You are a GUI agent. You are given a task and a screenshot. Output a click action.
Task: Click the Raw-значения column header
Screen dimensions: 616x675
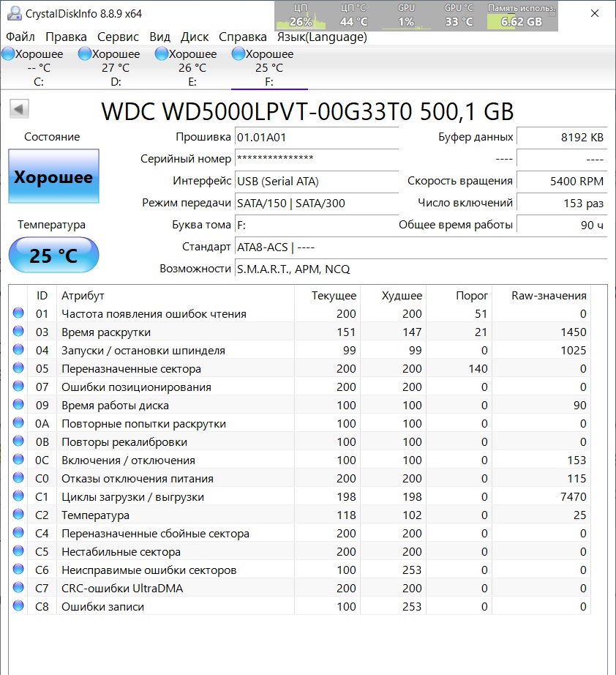[x=541, y=296]
